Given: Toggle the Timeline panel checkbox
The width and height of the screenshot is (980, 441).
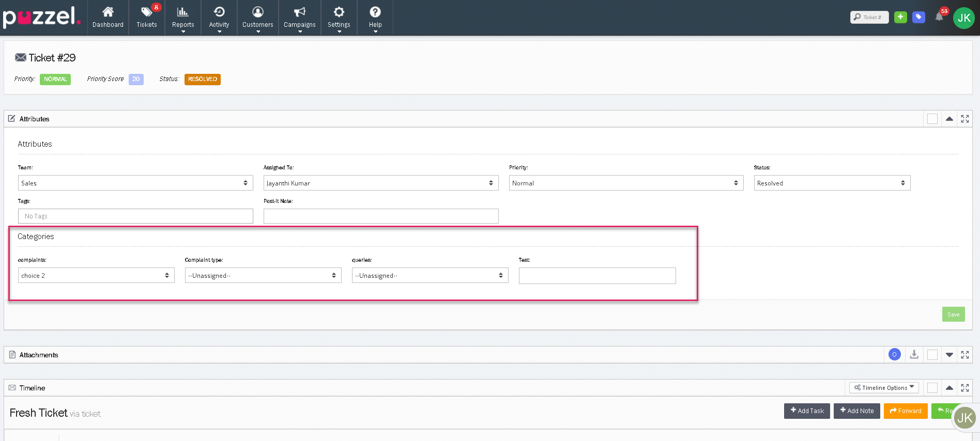Looking at the screenshot, I should click(x=932, y=388).
